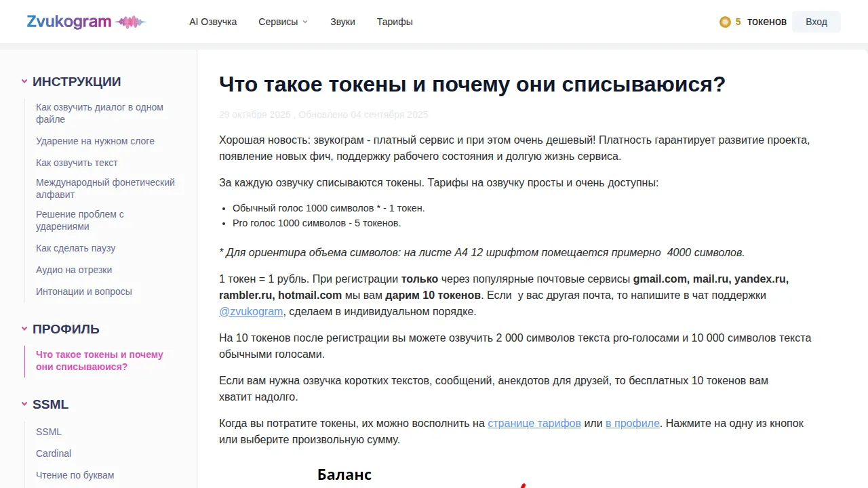Open 'Чтение по буквам' sidebar article
The width and height of the screenshot is (868, 488).
[75, 475]
